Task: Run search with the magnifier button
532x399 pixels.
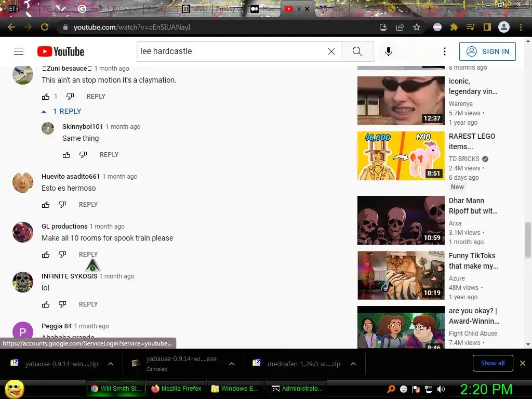Action: pos(357,51)
